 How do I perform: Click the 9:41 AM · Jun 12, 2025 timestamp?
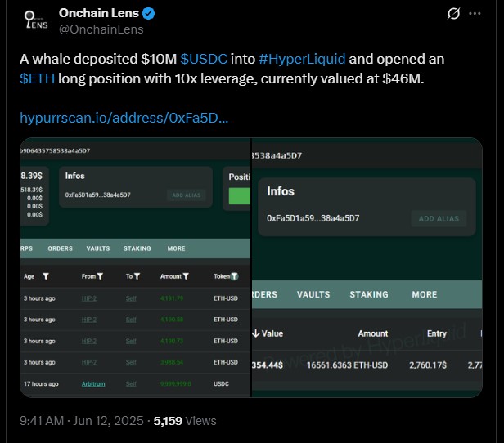82,421
